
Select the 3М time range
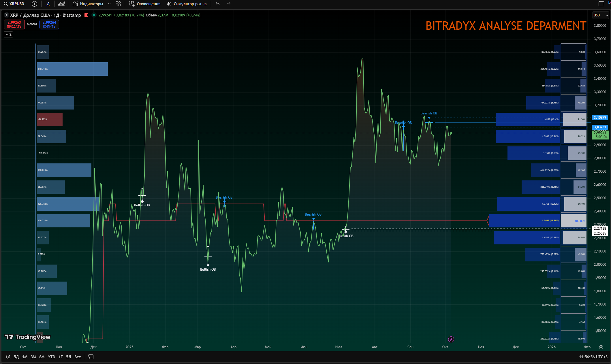[33, 357]
